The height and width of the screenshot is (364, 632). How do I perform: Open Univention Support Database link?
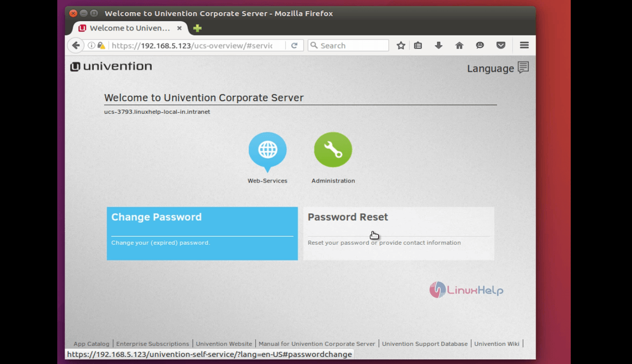click(x=425, y=344)
